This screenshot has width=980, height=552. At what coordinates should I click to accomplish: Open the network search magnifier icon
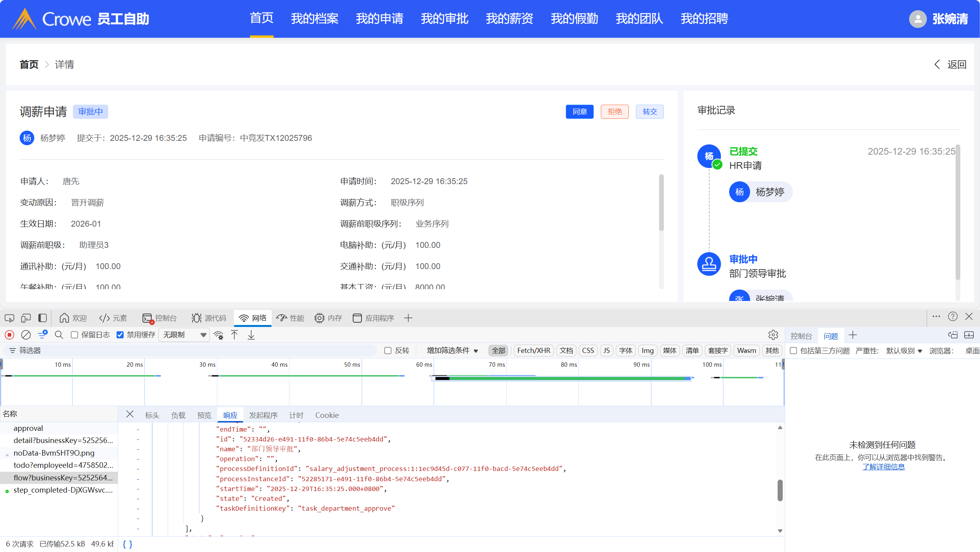59,335
